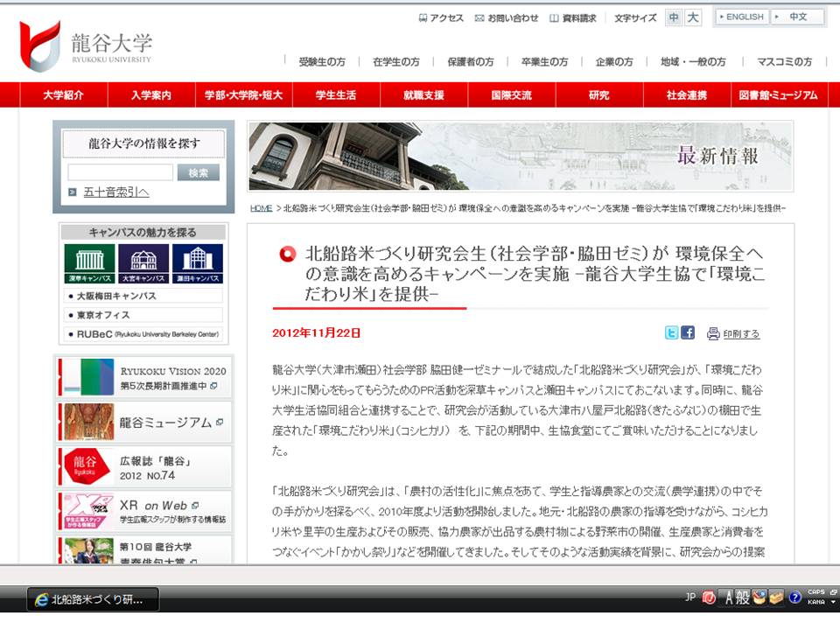The image size is (840, 630).
Task: Click the 検索 search button
Action: (199, 172)
